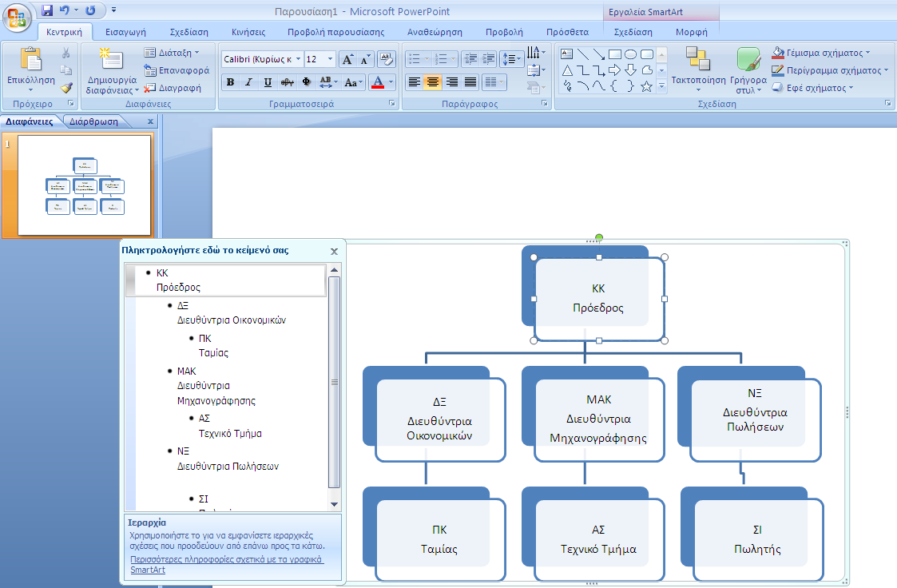Clear all formatting with eraser icon
This screenshot has width=897, height=588.
tap(386, 59)
